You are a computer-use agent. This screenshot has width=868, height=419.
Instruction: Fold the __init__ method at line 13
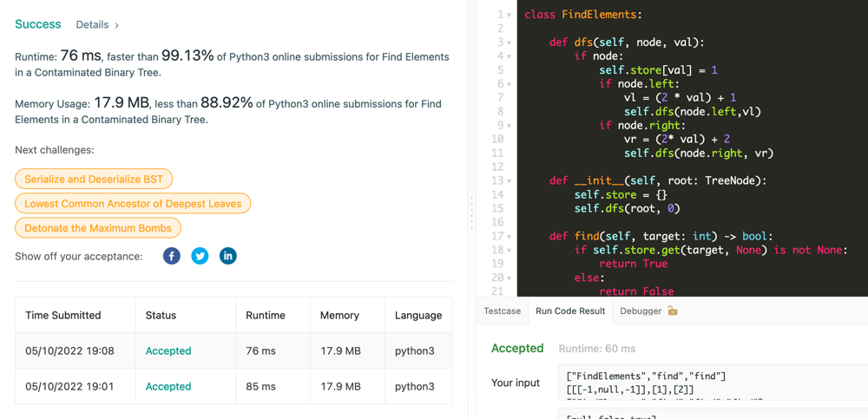(510, 181)
